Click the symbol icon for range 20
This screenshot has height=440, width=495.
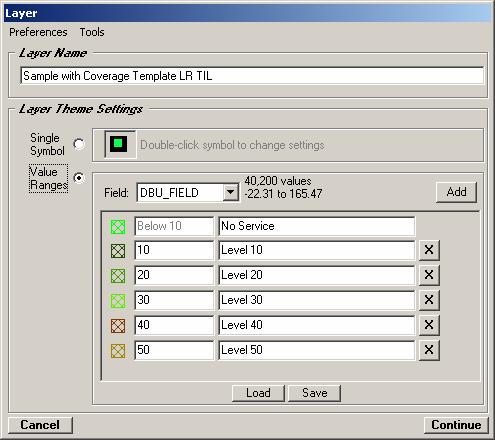pyautogui.click(x=118, y=276)
